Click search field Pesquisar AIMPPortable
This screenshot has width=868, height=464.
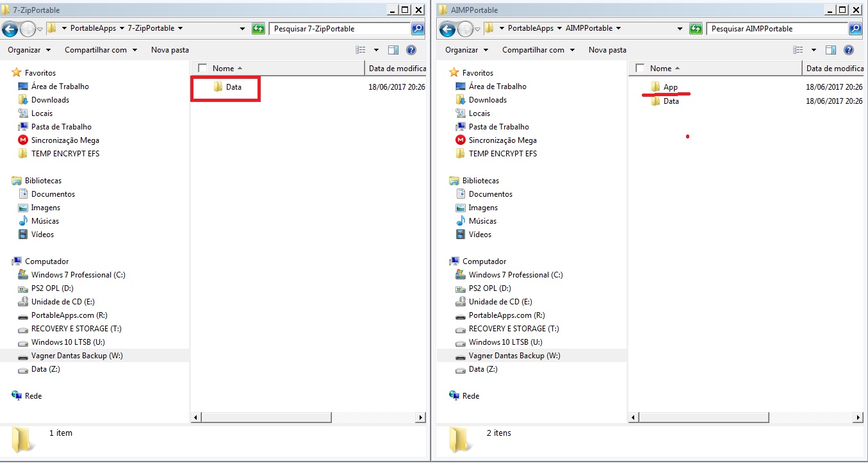coord(778,29)
